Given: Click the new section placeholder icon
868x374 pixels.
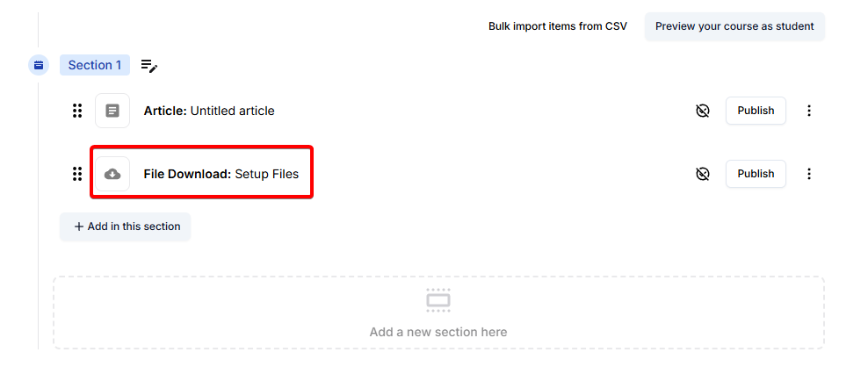Looking at the screenshot, I should [x=438, y=301].
